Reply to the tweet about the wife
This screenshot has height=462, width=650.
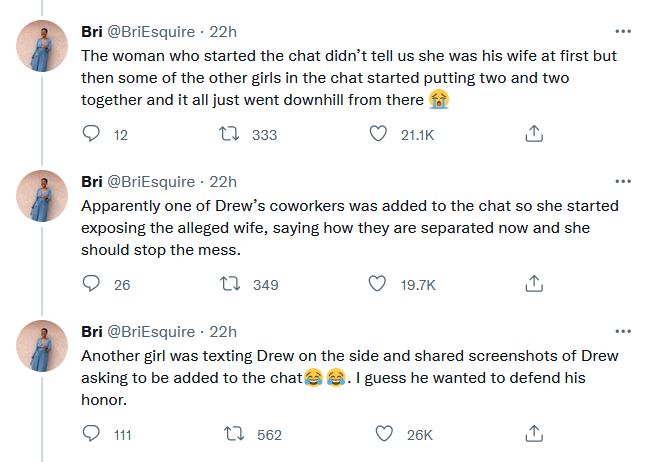click(90, 134)
